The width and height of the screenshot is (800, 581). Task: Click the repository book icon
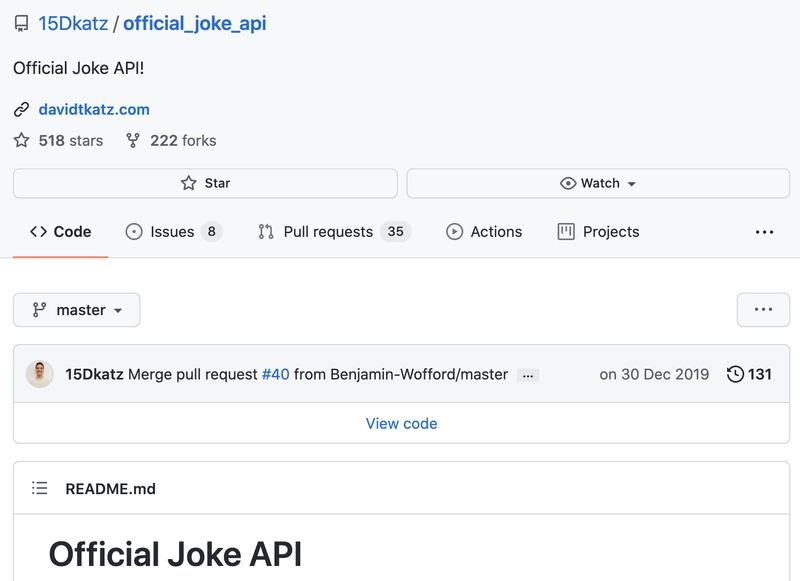point(21,23)
